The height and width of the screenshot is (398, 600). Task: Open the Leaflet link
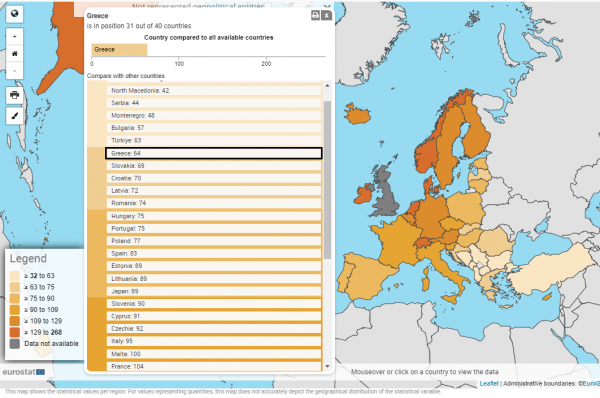pyautogui.click(x=489, y=383)
